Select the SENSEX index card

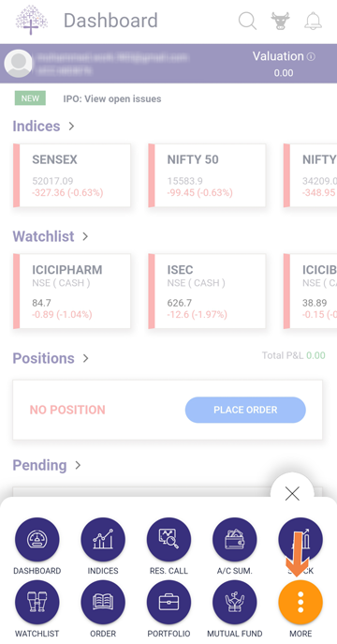coord(72,175)
